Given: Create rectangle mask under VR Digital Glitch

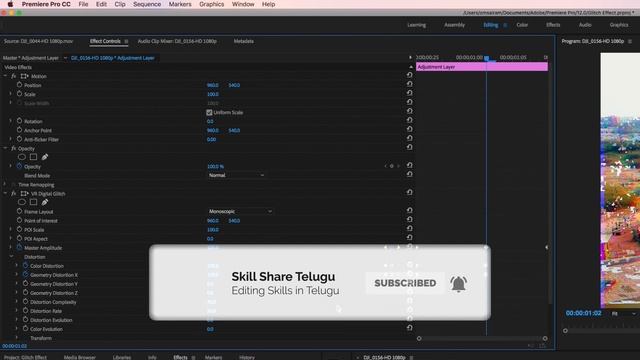Looking at the screenshot, I should click(x=33, y=202).
